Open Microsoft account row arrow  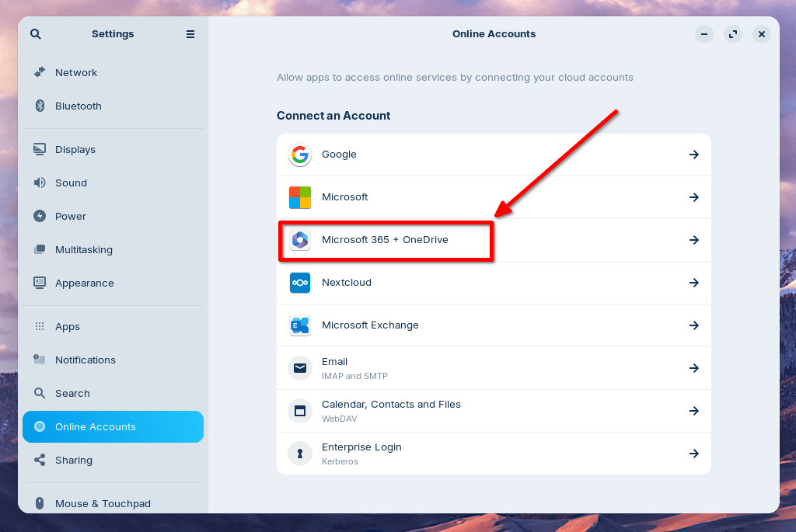694,197
